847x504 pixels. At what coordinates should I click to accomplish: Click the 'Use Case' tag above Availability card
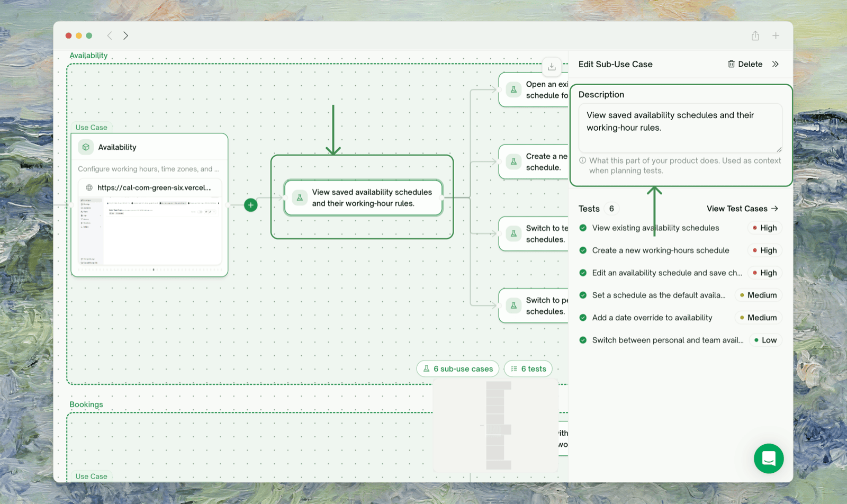(92, 128)
